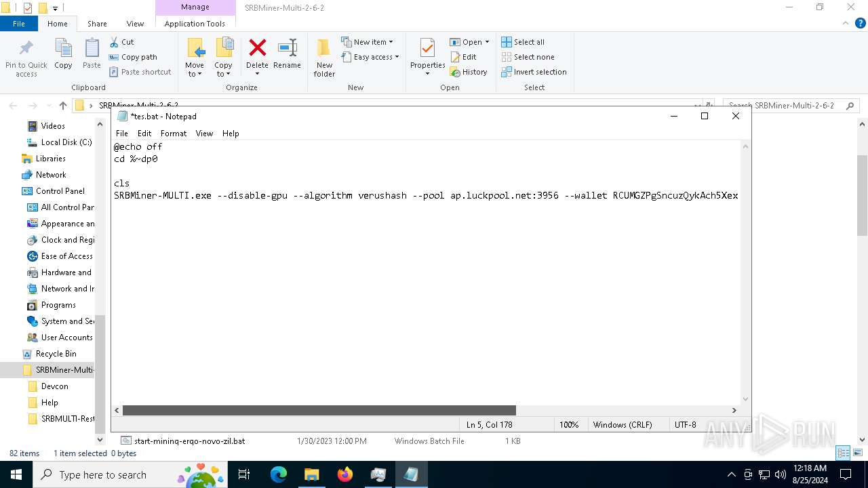This screenshot has width=868, height=488.
Task: Click Select none in the ribbon
Action: tap(528, 57)
